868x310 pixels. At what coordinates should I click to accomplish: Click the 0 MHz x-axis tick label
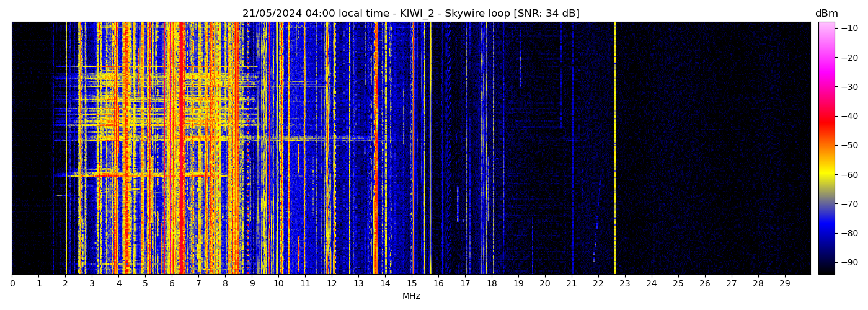tap(12, 284)
